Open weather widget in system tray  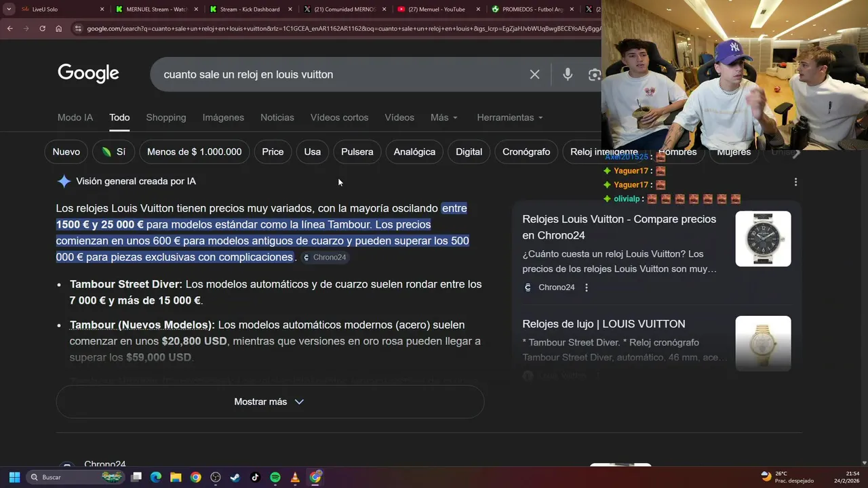point(787,477)
